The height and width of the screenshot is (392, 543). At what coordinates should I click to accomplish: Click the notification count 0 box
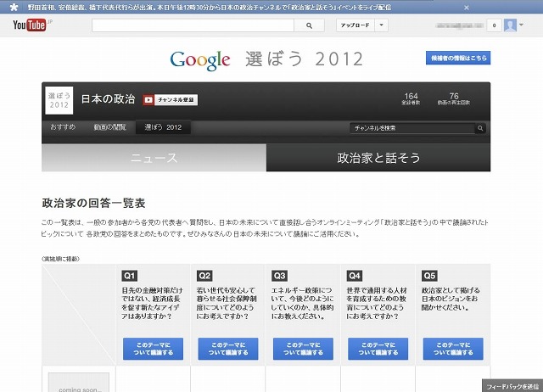tap(494, 25)
